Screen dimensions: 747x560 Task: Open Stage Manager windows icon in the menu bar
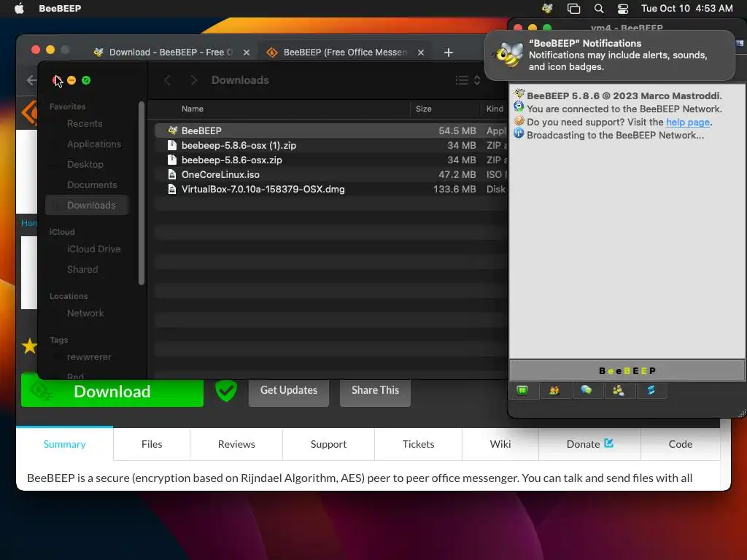(573, 8)
